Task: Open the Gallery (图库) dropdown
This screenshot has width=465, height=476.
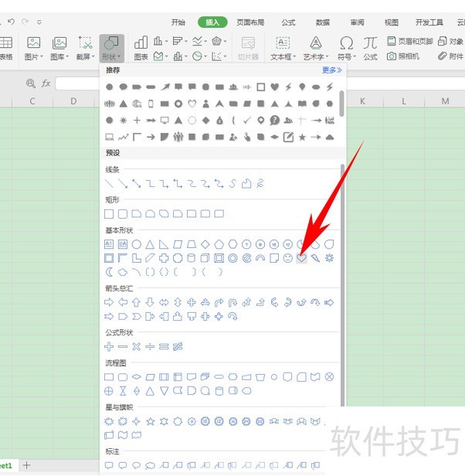Action: click(x=59, y=48)
